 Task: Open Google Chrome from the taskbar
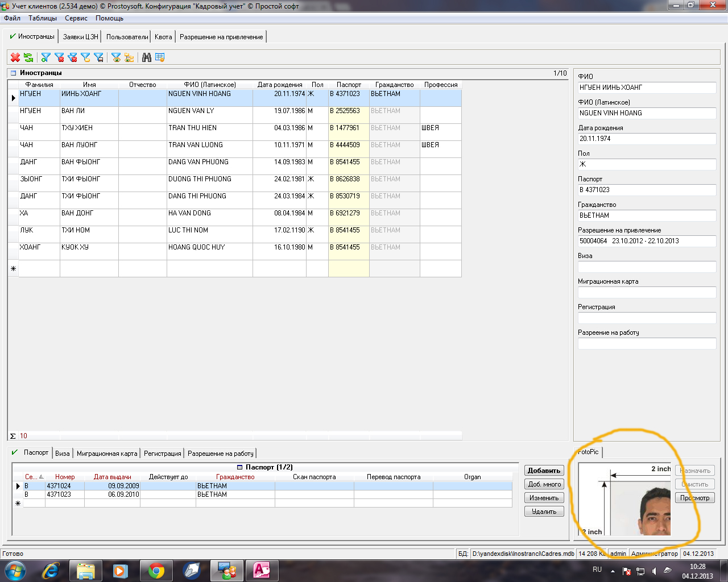click(x=156, y=570)
